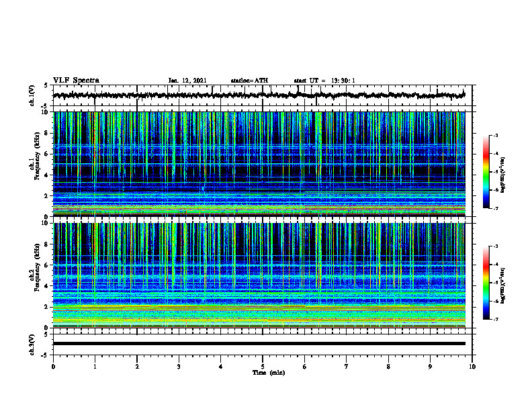Select the "Time (min)" axis label
This screenshot has height=411, width=532.
[269, 373]
